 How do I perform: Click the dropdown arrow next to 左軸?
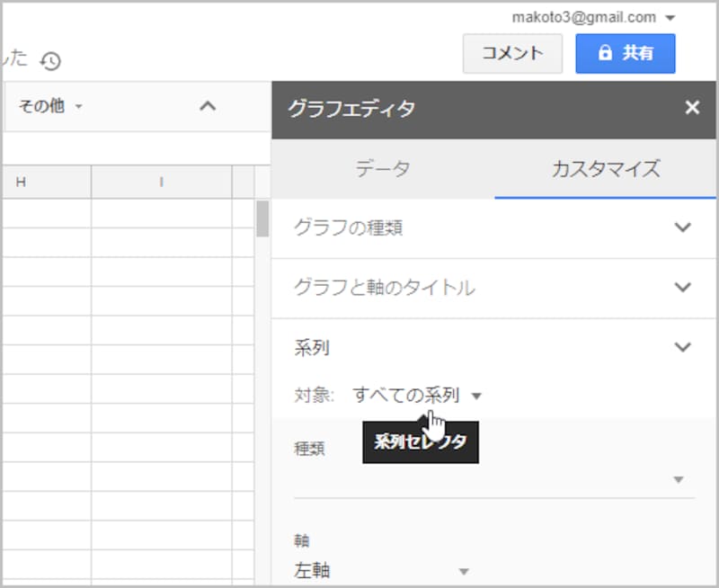click(465, 570)
